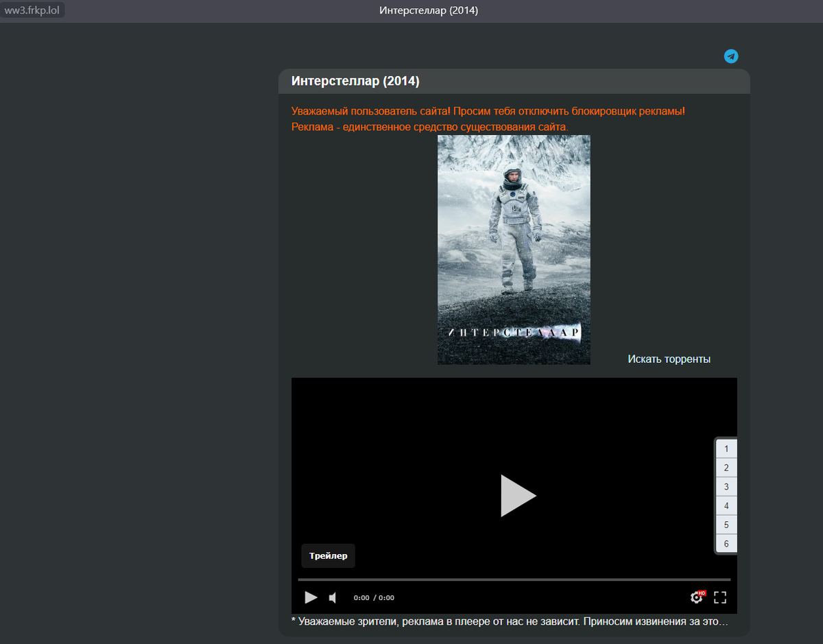
Task: Click the Искать торренты link
Action: tap(669, 359)
